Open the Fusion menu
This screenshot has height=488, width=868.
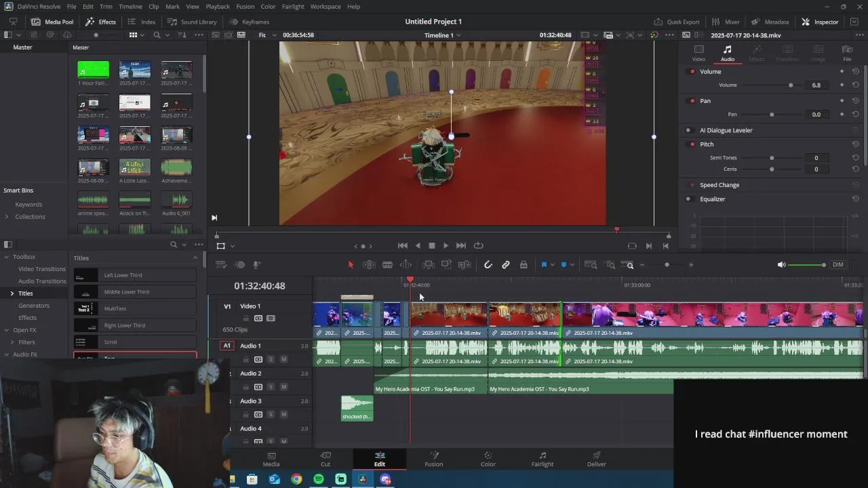coord(245,6)
